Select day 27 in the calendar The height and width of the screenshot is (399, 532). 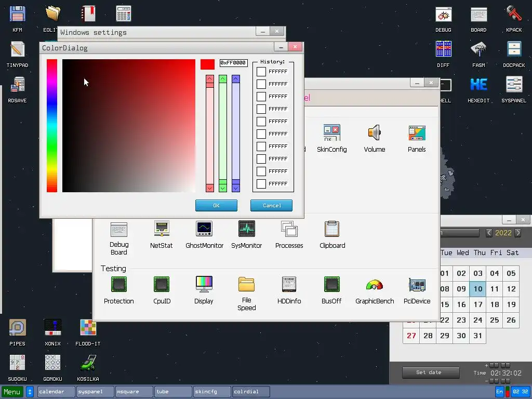tap(411, 336)
